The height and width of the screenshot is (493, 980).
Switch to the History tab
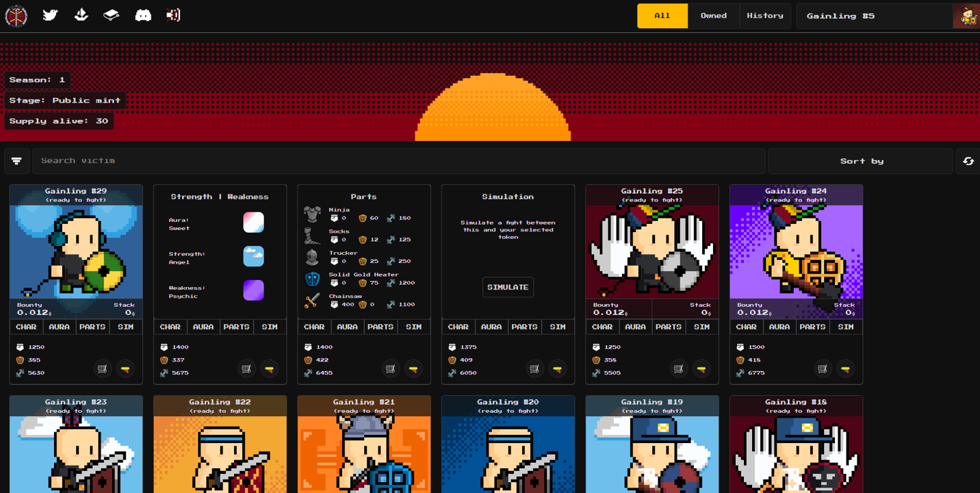pos(764,16)
